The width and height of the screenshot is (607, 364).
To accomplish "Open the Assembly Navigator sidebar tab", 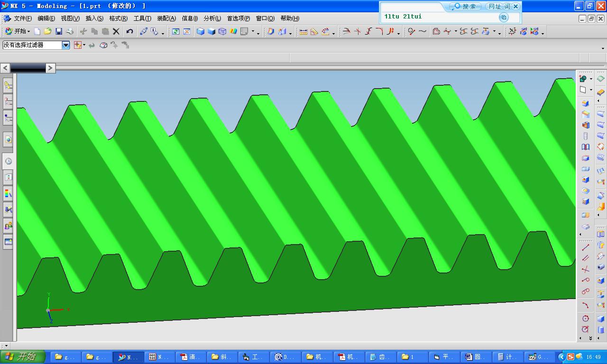I will [x=8, y=86].
